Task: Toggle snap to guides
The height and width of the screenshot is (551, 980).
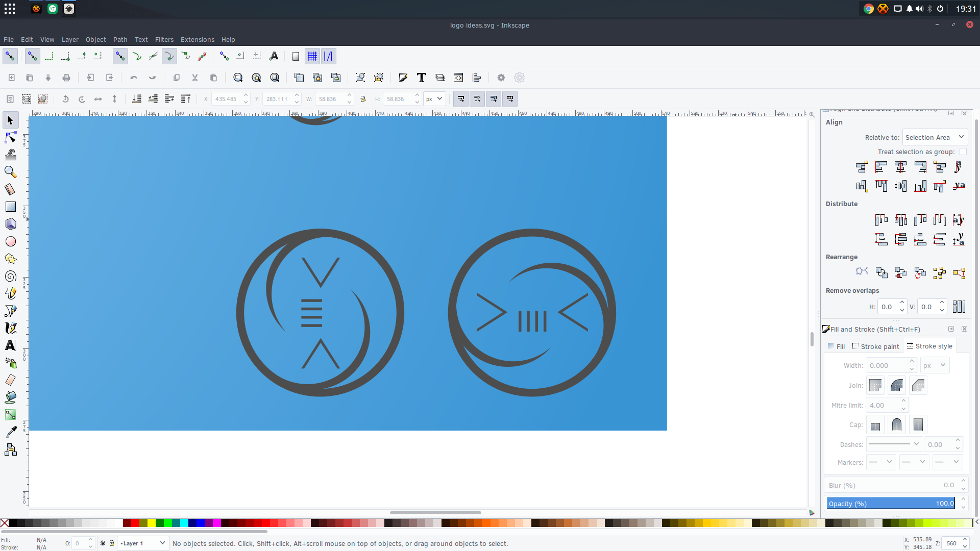Action: click(x=328, y=56)
